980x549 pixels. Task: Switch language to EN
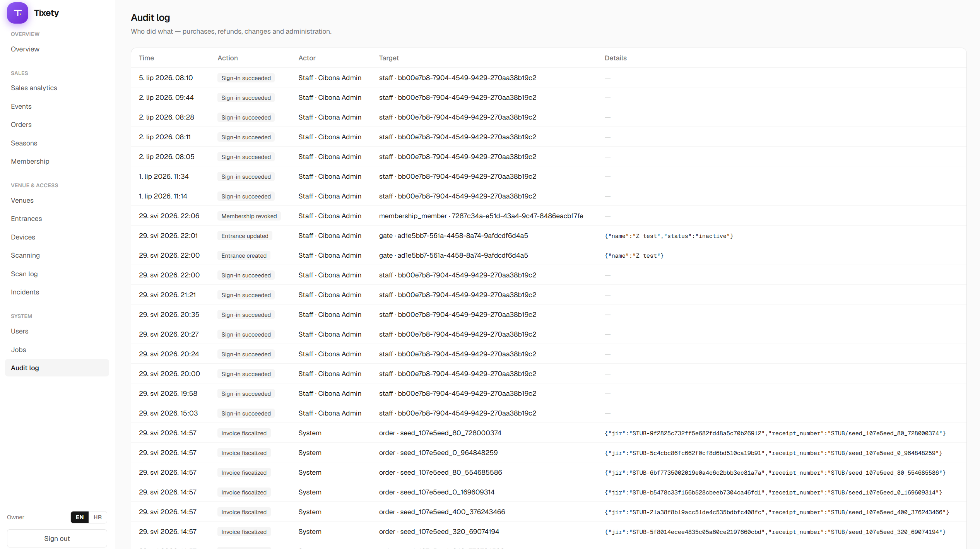(x=80, y=517)
